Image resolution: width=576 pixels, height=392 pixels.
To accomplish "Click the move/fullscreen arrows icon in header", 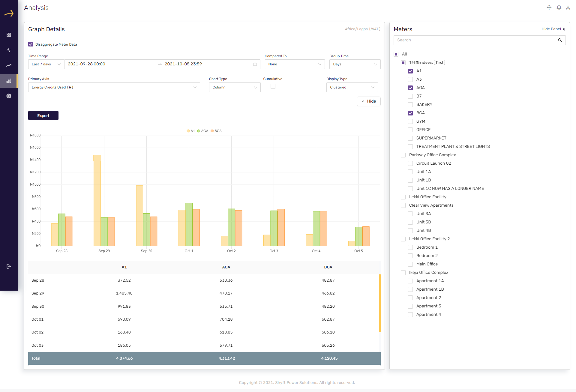I will pos(549,7).
